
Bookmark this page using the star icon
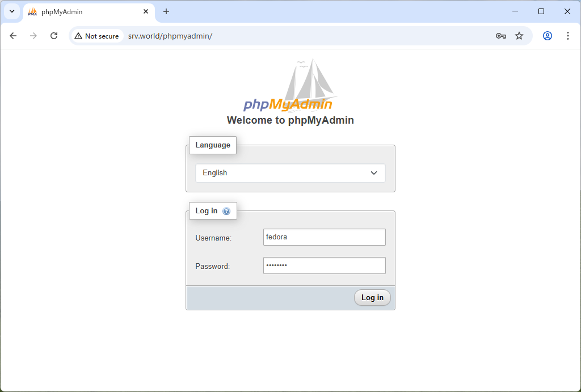(519, 35)
